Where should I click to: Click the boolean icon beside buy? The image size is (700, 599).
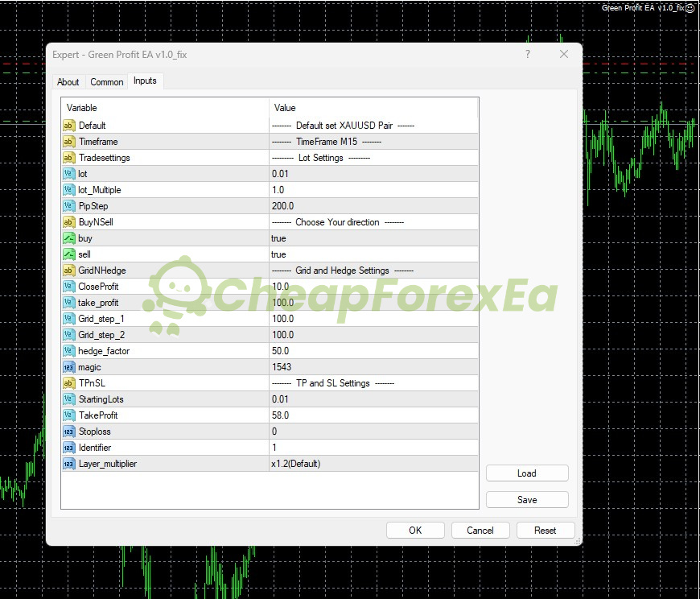tap(68, 238)
